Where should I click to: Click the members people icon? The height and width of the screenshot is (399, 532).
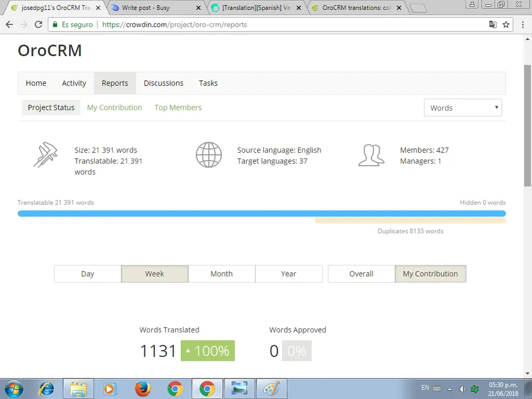371,155
